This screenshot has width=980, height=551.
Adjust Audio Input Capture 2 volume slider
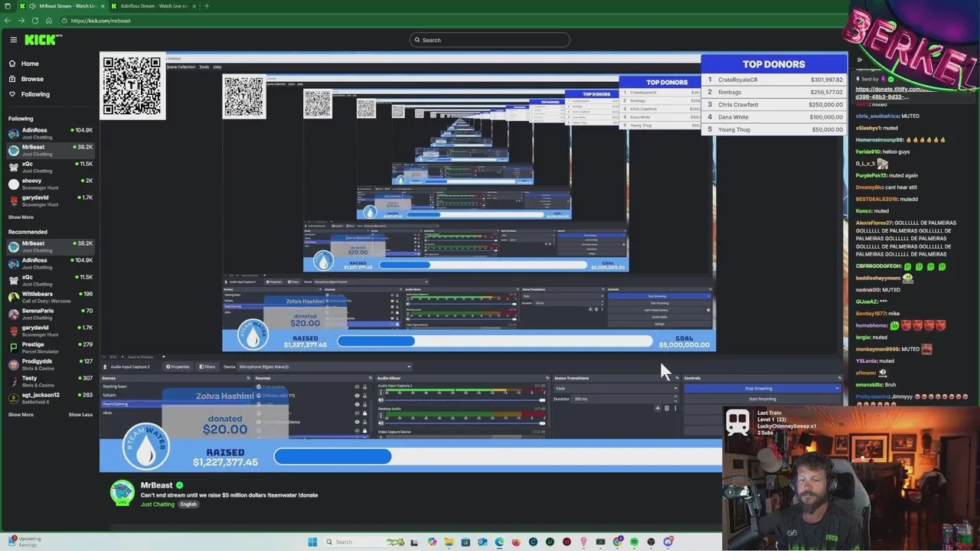465,400
